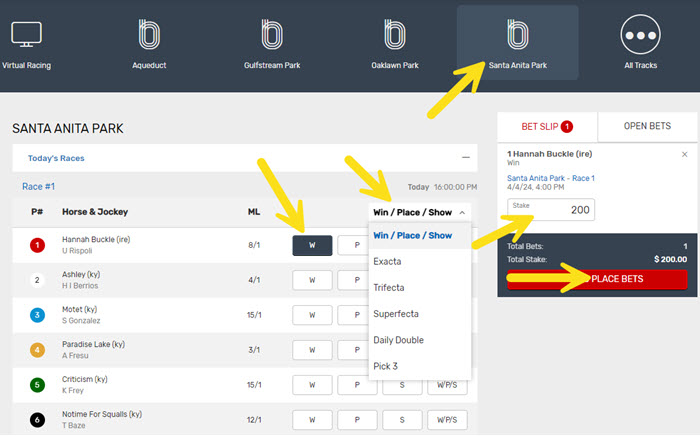Click horse name Ashley (ky)
The image size is (700, 436).
tap(81, 274)
